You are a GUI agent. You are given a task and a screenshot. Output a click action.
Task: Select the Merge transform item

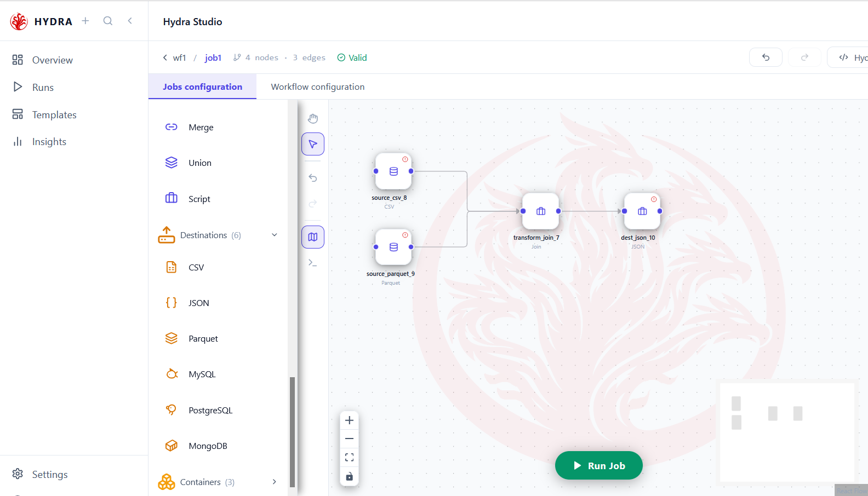219,127
